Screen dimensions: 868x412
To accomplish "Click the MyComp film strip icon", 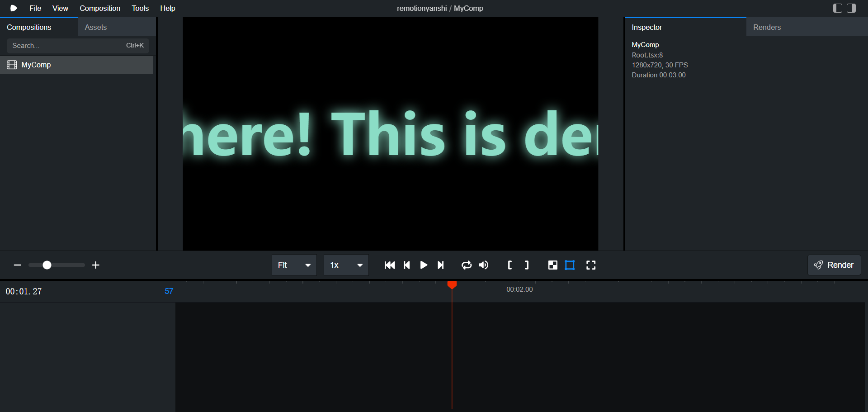I will [x=12, y=65].
